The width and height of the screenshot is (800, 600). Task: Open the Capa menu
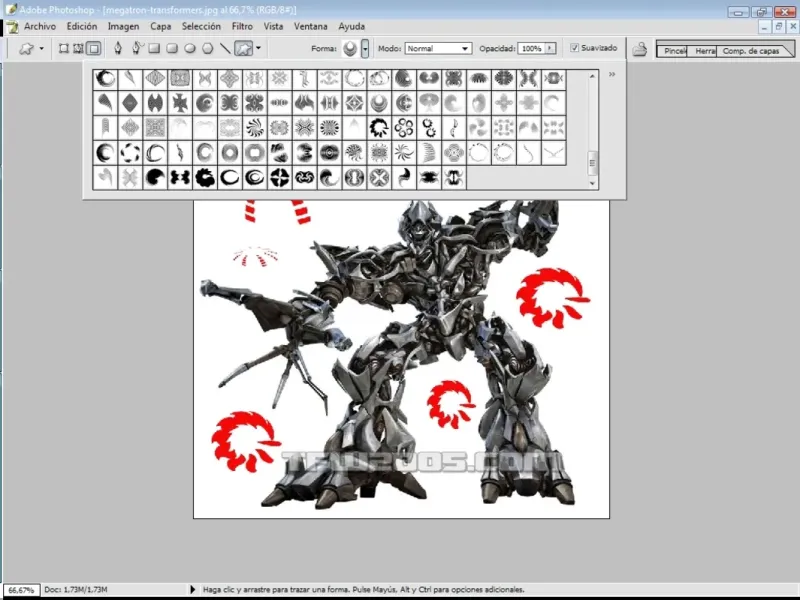click(160, 26)
